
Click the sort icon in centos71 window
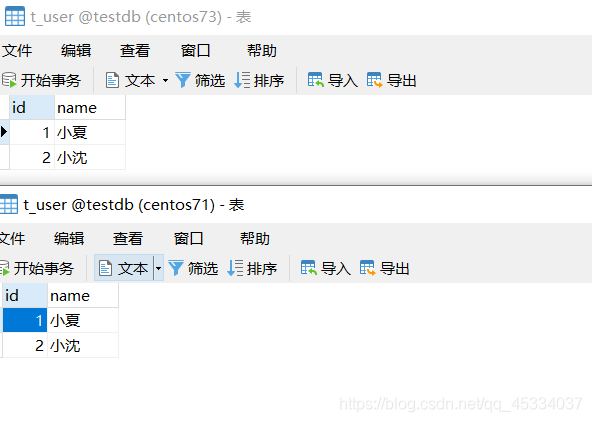click(x=235, y=268)
